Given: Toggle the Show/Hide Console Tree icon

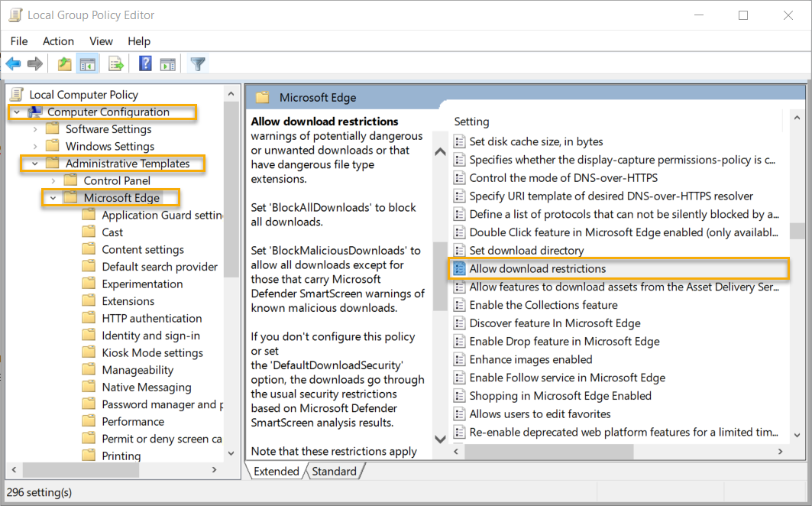Looking at the screenshot, I should point(89,63).
